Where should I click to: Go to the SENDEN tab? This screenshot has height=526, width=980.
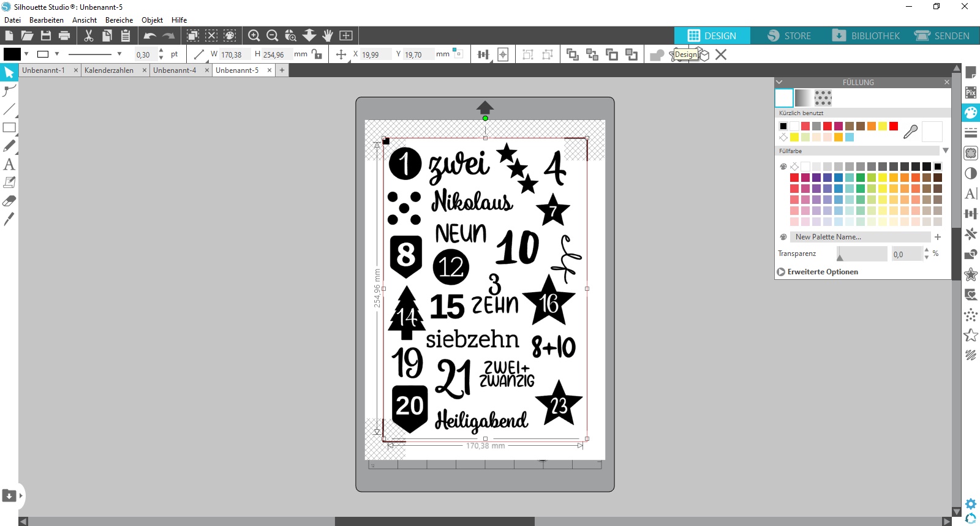(942, 36)
